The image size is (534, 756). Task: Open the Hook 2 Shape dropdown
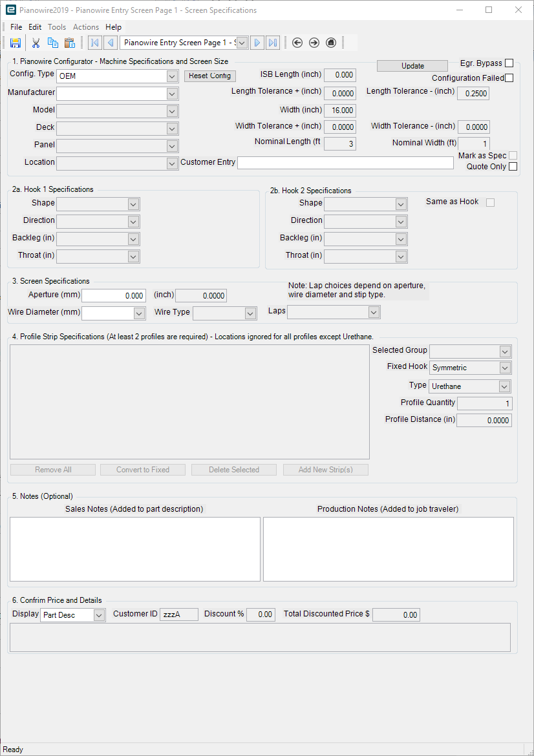click(x=401, y=204)
